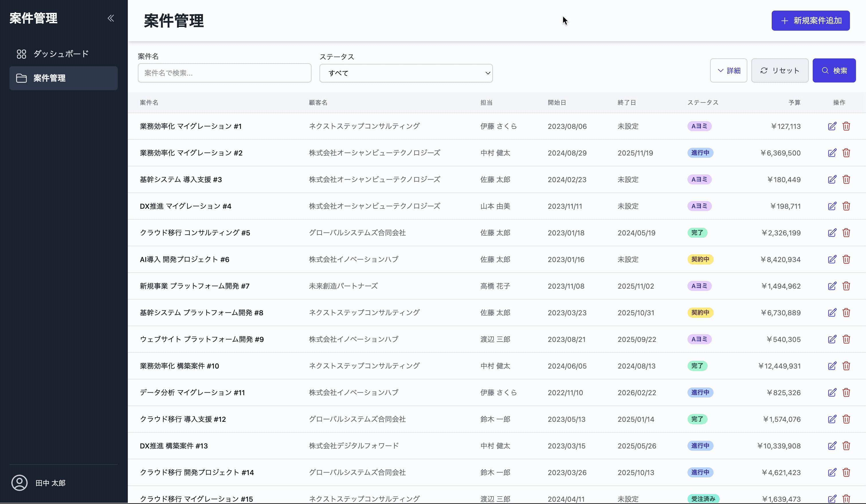Click trash icon for ウェブサイト プラットフォーム開発 #9
Viewport: 866px width, 504px height.
846,339
